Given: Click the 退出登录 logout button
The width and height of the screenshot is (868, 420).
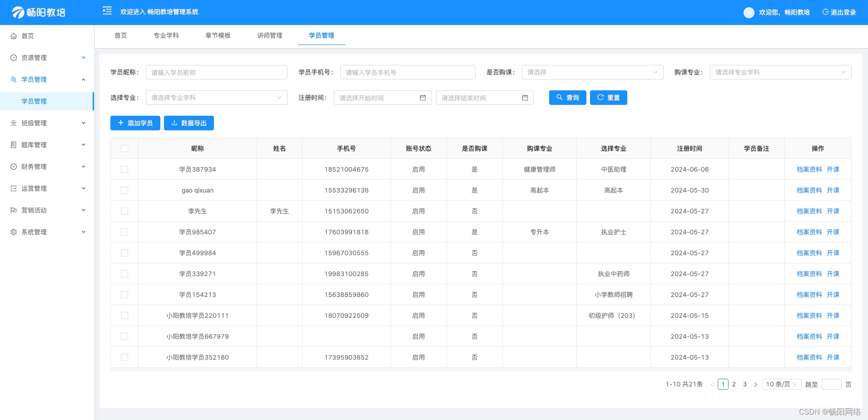Looking at the screenshot, I should point(839,12).
